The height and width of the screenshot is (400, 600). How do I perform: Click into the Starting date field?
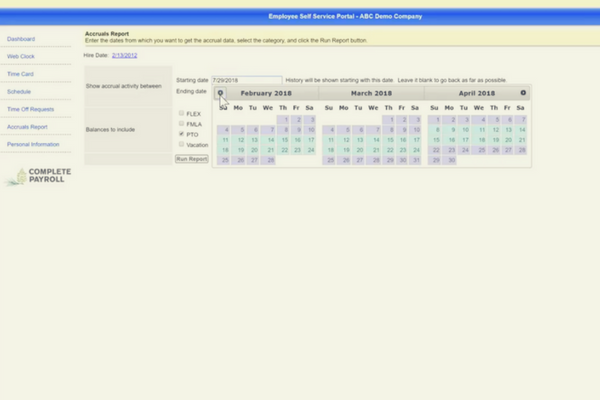[x=246, y=80]
